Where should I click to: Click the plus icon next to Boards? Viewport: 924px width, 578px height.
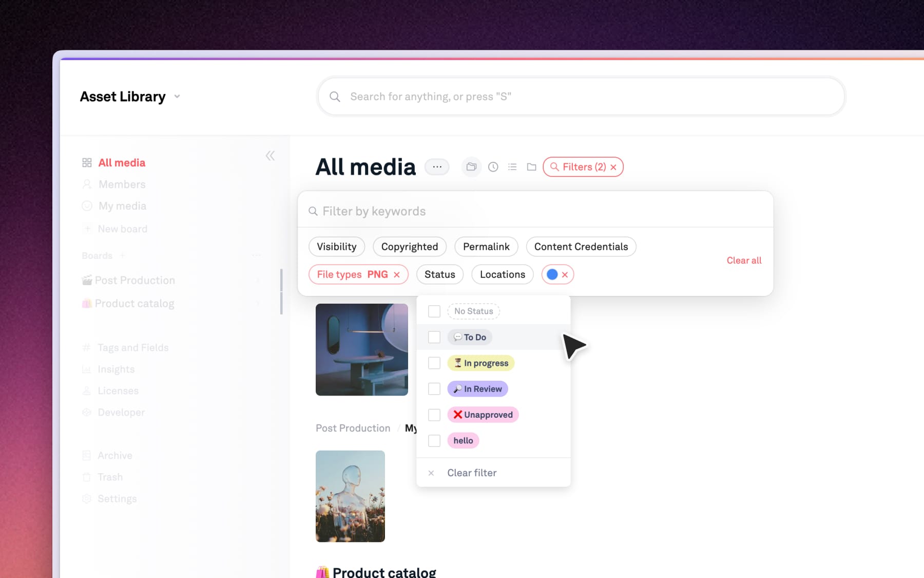[x=122, y=255]
